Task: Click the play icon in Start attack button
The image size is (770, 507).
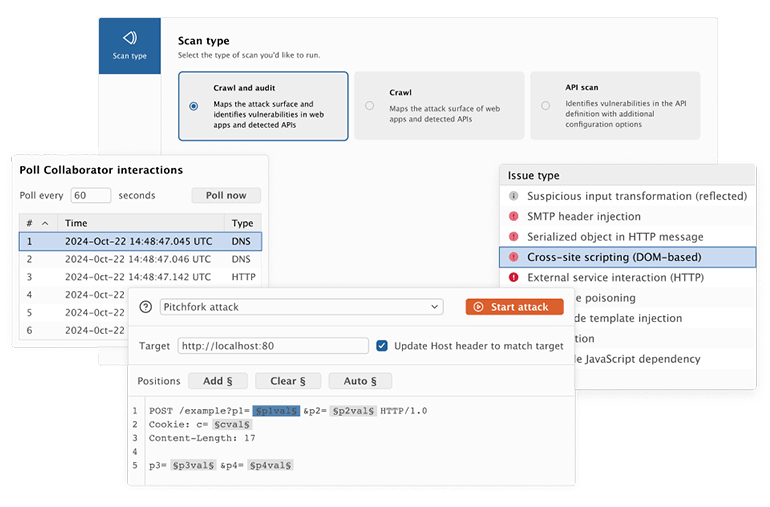Action: [x=479, y=307]
